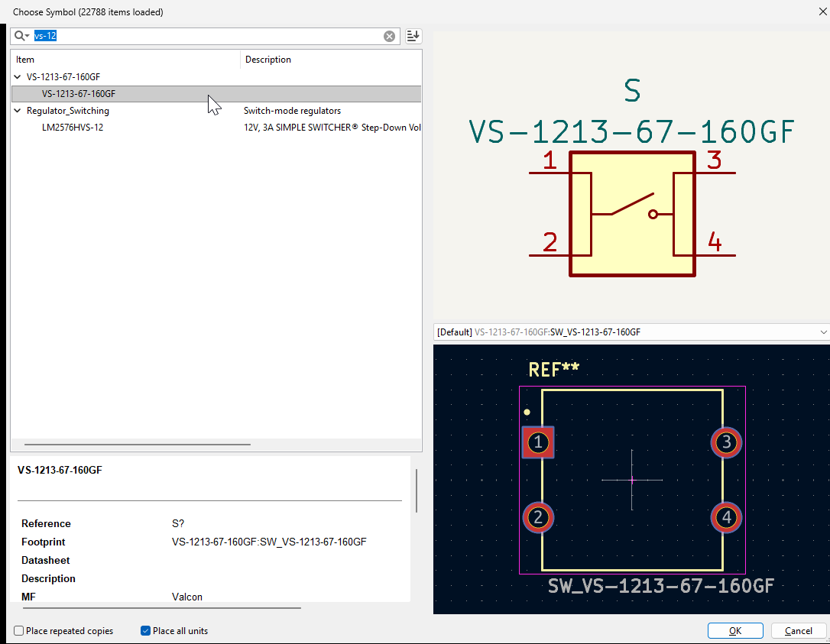Image resolution: width=830 pixels, height=644 pixels.
Task: Click the details panel vertical scrollbar
Action: (x=417, y=490)
